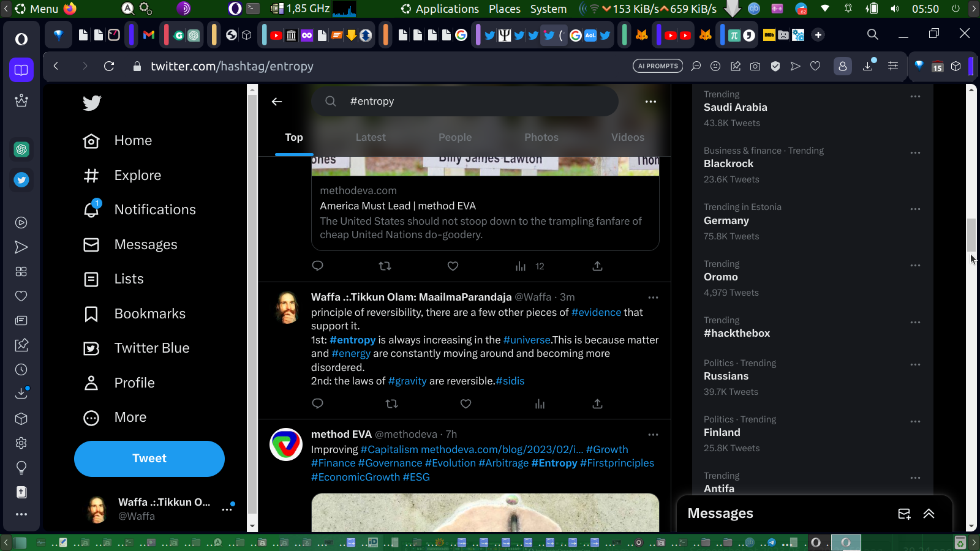
Task: Focus the #entropy search field
Action: pyautogui.click(x=465, y=101)
